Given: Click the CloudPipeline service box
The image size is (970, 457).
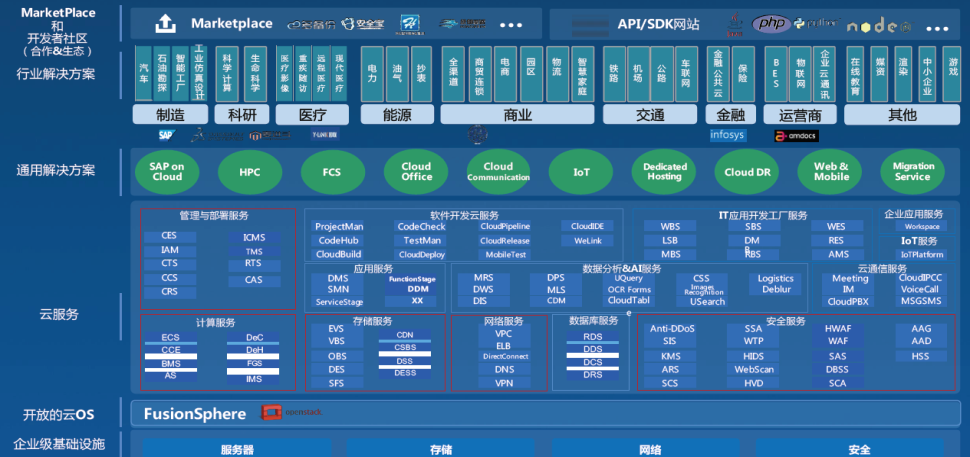Looking at the screenshot, I should pyautogui.click(x=505, y=226).
